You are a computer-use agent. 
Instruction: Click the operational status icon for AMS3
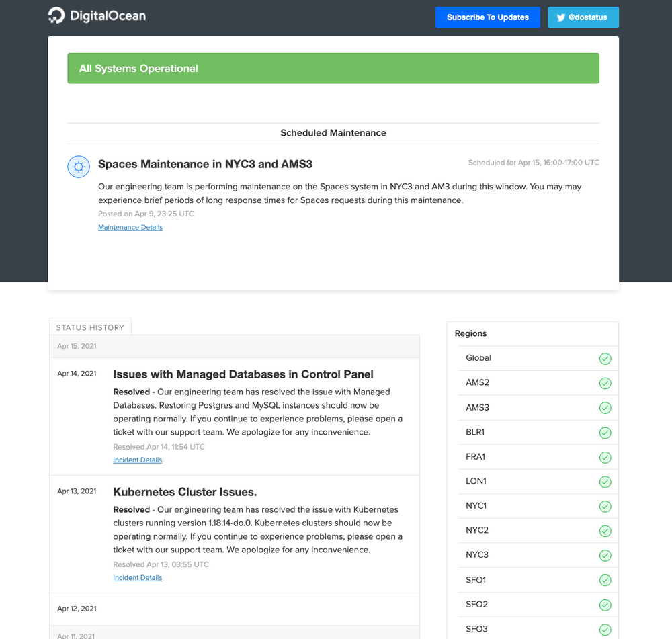605,407
